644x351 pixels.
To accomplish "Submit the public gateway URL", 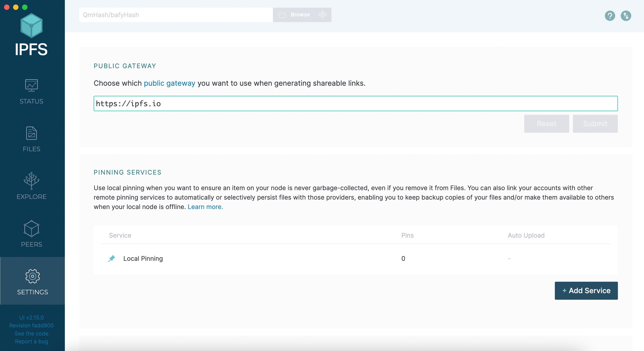I will [x=595, y=124].
